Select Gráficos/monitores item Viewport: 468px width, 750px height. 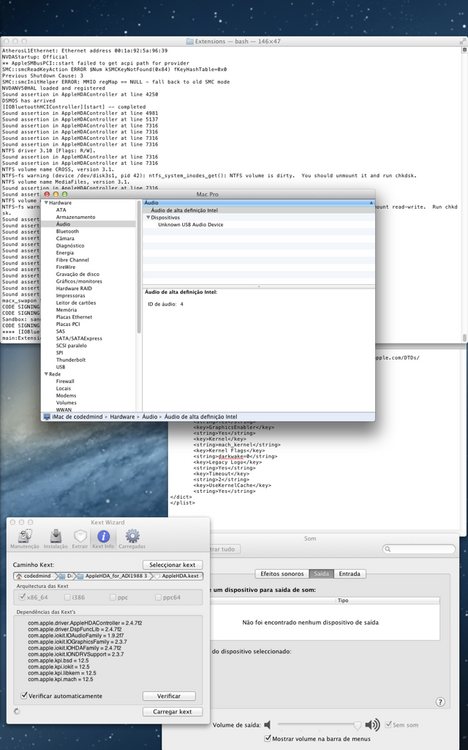[79, 281]
